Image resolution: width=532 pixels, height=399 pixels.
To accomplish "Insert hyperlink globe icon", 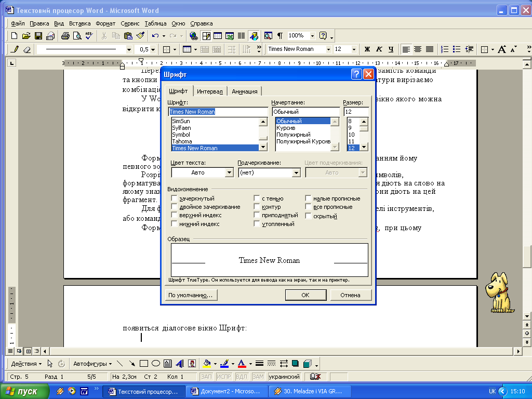I will click(194, 36).
